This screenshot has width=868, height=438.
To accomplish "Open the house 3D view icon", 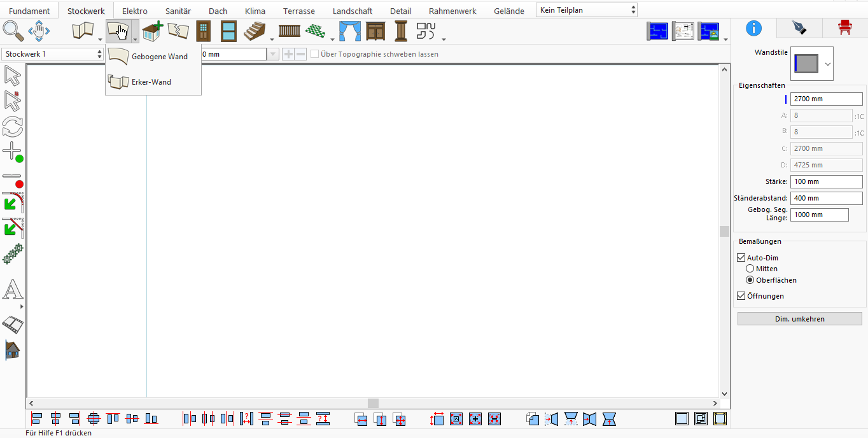I will [x=13, y=350].
